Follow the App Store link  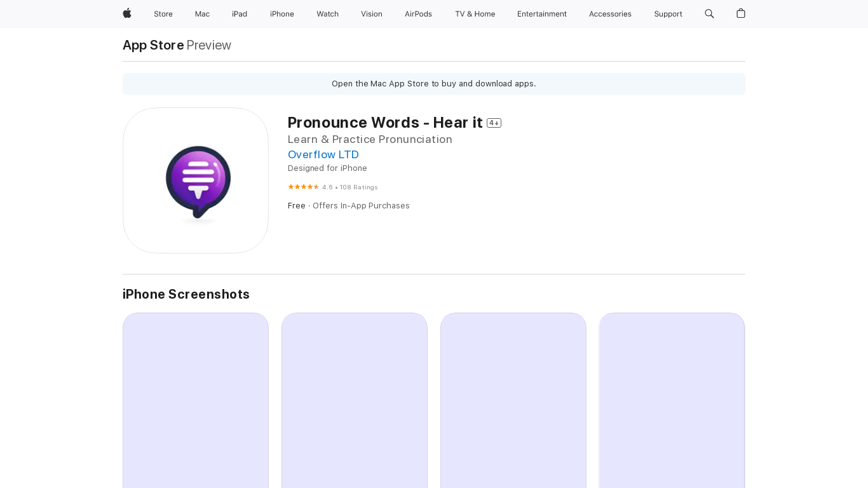coord(153,45)
